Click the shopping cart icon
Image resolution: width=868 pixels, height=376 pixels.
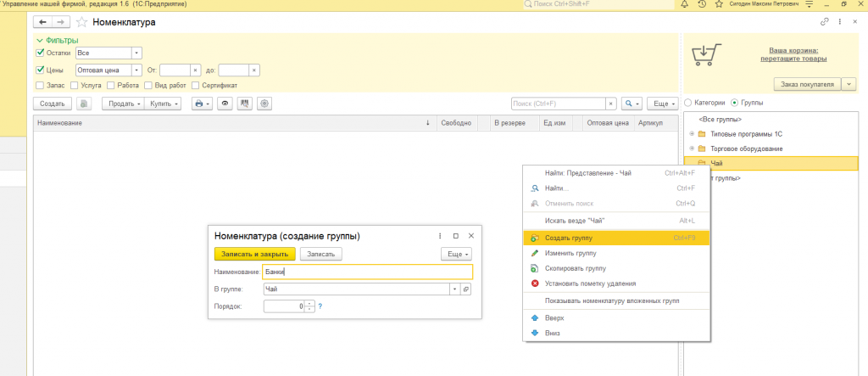pyautogui.click(x=707, y=54)
